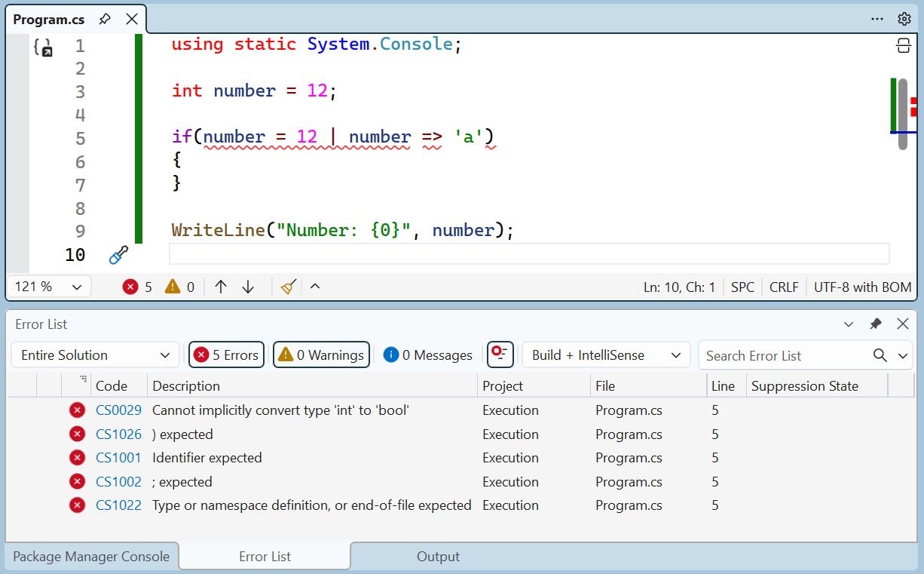Open editor settings gear icon
Viewport: 924px width, 574px height.
[904, 19]
